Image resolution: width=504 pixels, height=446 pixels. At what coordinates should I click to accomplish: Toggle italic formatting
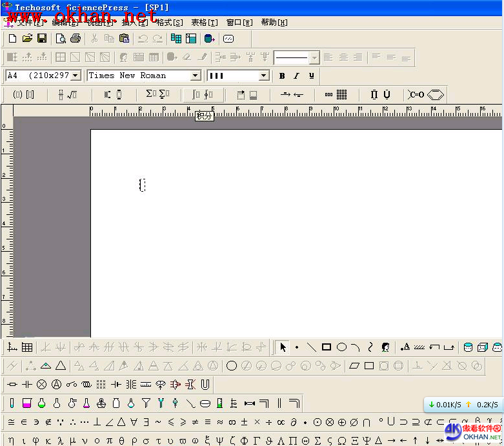click(x=296, y=76)
